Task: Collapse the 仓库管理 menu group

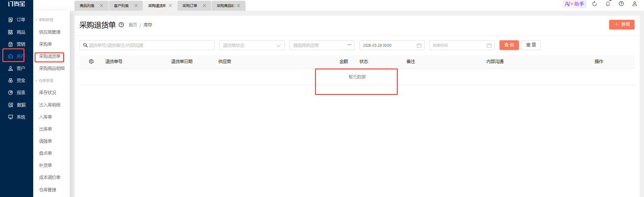Action: tap(45, 81)
